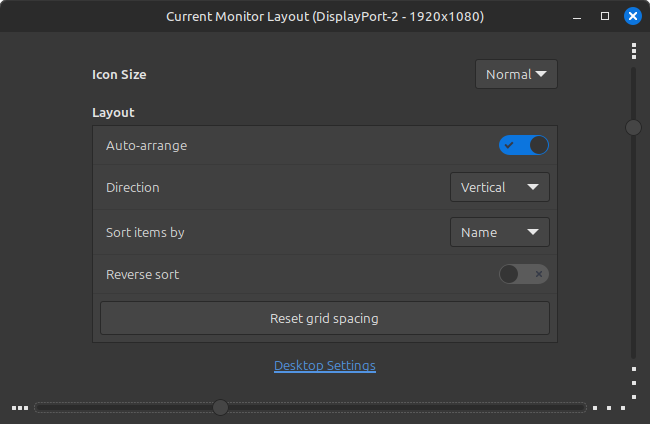Click the dense dots icon above vertical slider
This screenshot has height=424, width=650.
coord(633,51)
